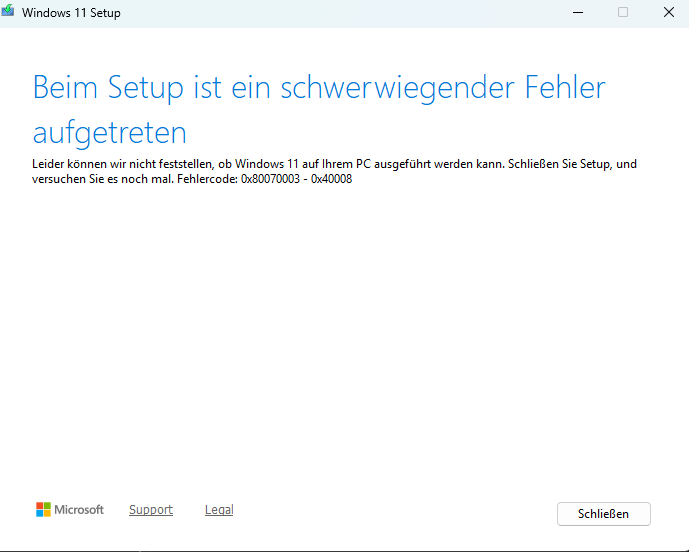Open the Support link

tap(151, 510)
